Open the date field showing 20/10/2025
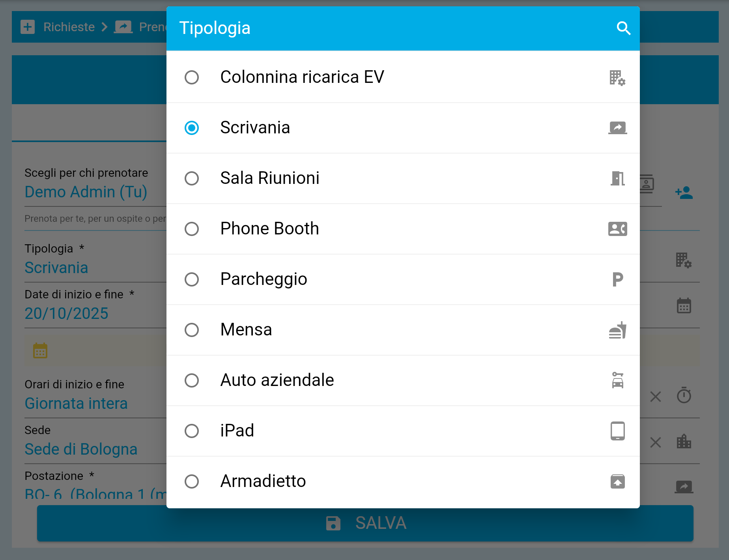The height and width of the screenshot is (560, 729). (x=66, y=314)
